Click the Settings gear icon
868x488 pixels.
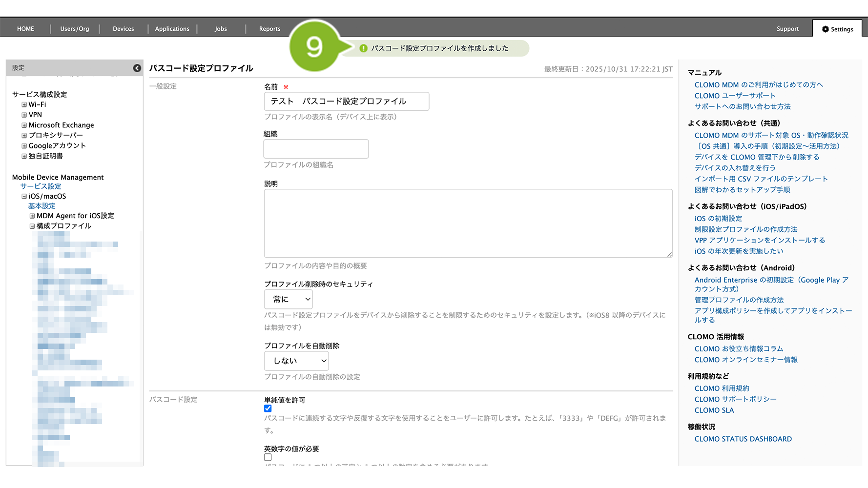click(x=825, y=29)
